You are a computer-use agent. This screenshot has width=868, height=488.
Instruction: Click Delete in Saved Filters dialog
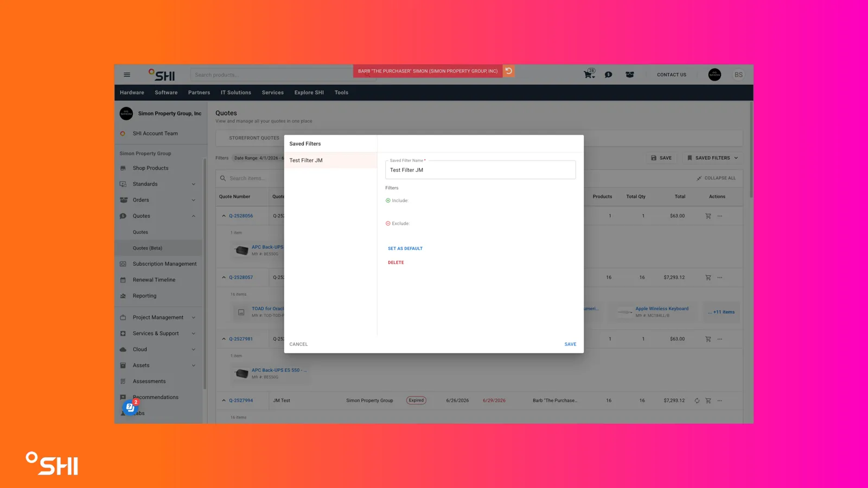pos(396,262)
